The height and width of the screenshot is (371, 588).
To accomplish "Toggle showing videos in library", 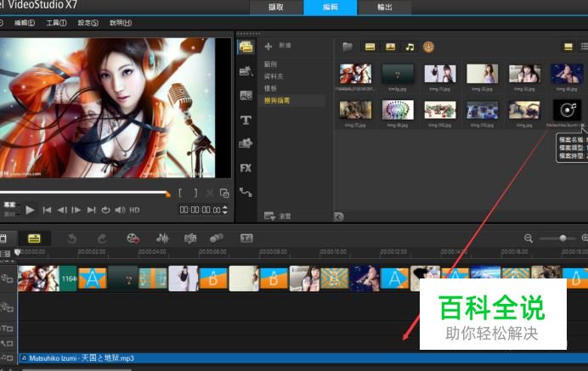I will (x=370, y=47).
